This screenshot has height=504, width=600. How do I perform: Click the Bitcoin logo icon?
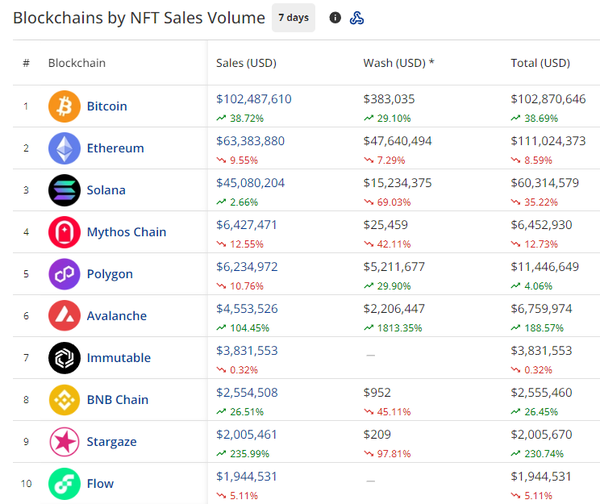(x=64, y=106)
